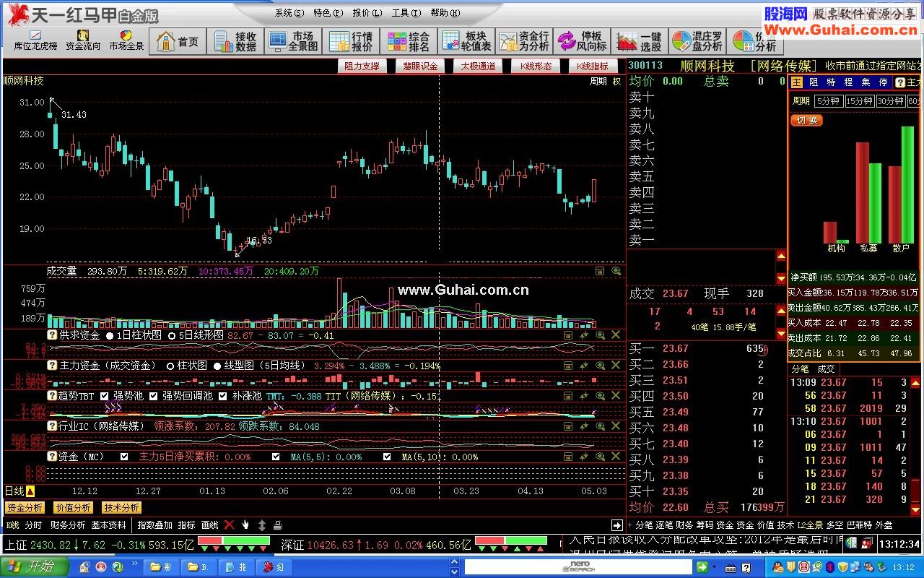
Task: Select 线型图 radio in 主力资金 panel
Action: (217, 366)
